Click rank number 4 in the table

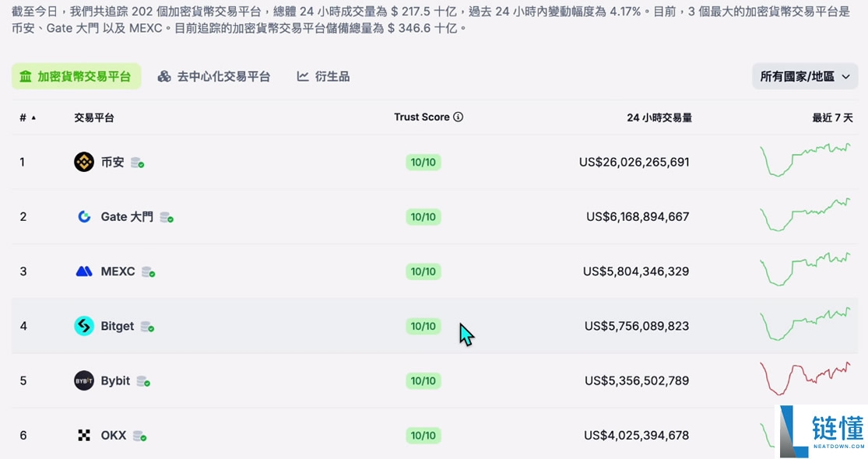point(23,326)
